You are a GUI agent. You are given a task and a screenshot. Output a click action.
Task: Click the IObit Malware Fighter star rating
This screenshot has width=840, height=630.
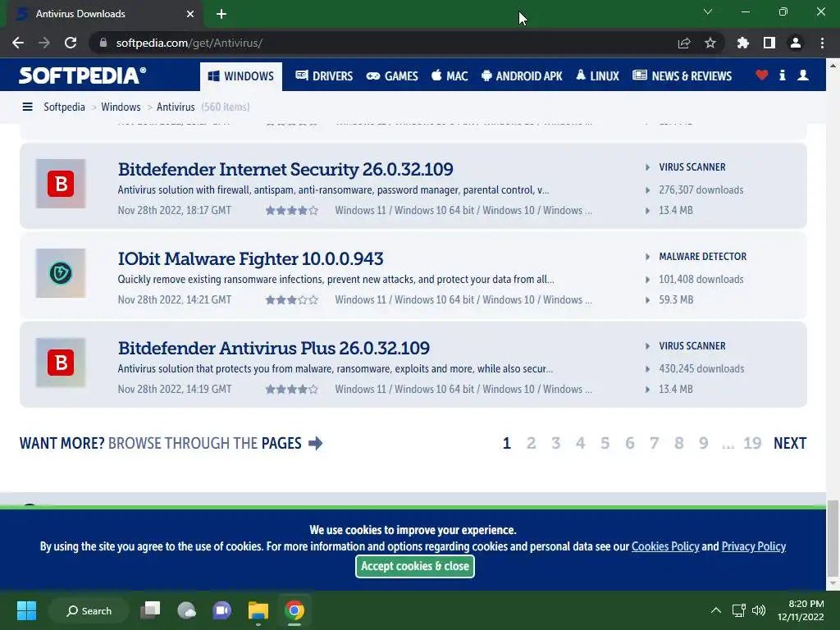tap(292, 300)
